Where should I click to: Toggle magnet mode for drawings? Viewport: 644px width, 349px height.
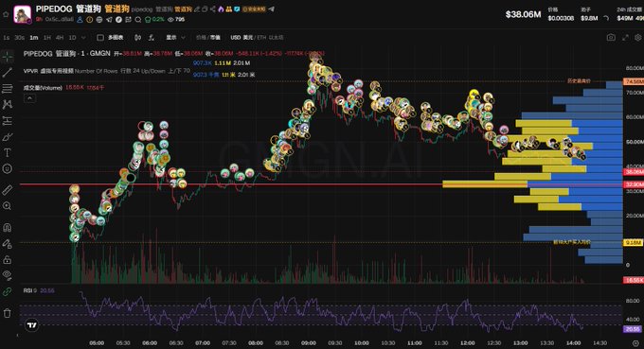click(8, 227)
